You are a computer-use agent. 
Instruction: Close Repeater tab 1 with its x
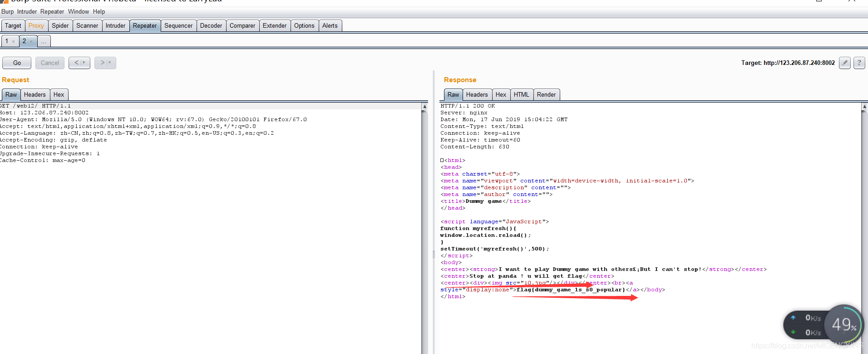coord(14,42)
